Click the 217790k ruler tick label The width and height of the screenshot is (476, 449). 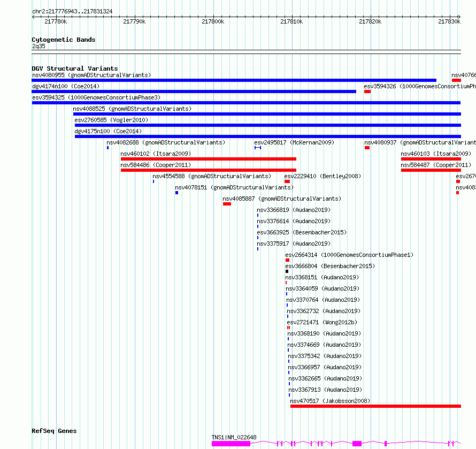(x=134, y=21)
